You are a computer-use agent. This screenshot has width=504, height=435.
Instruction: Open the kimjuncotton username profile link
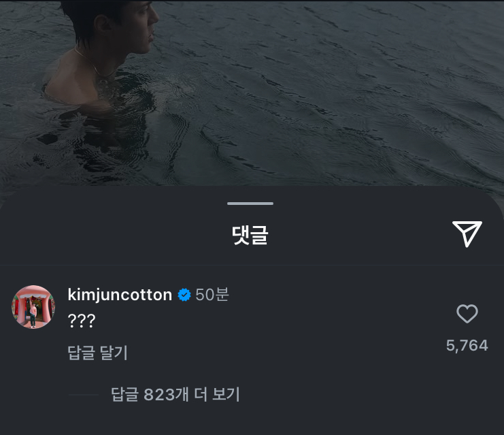[x=120, y=295]
